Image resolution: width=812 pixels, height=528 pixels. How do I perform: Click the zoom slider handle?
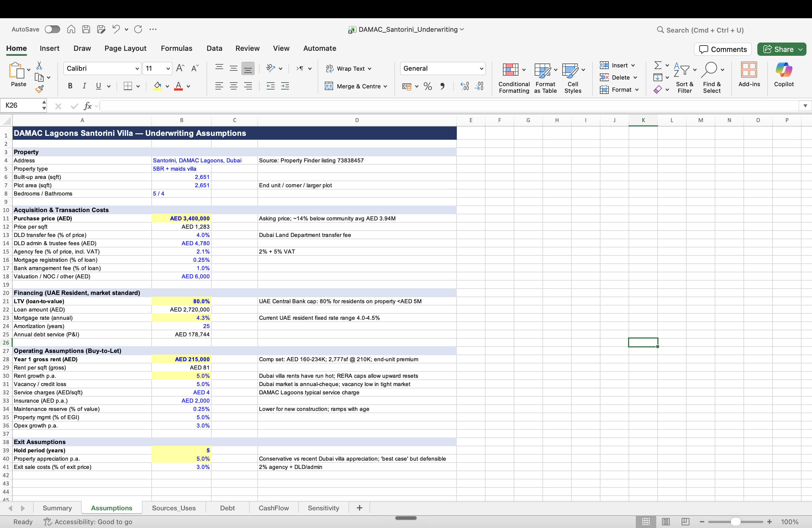coord(735,522)
